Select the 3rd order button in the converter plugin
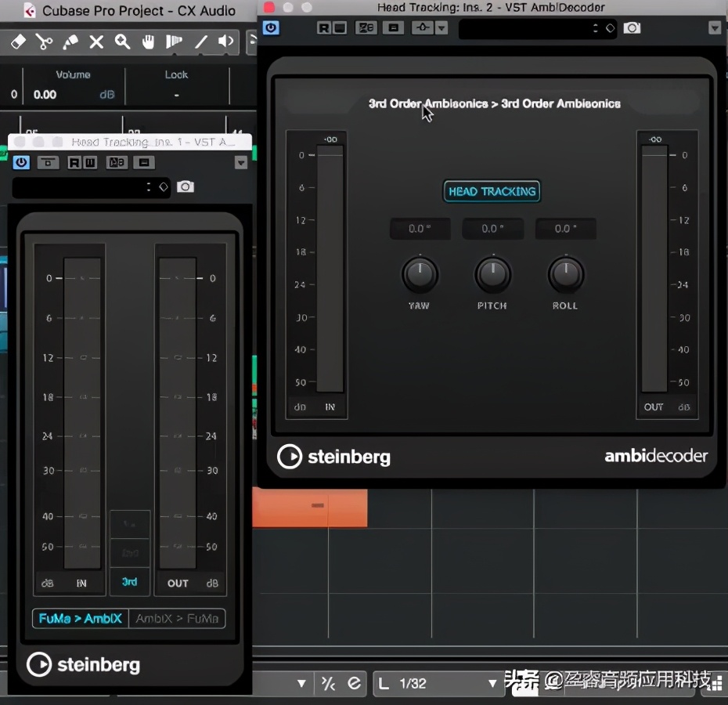The image size is (728, 705). pyautogui.click(x=129, y=582)
